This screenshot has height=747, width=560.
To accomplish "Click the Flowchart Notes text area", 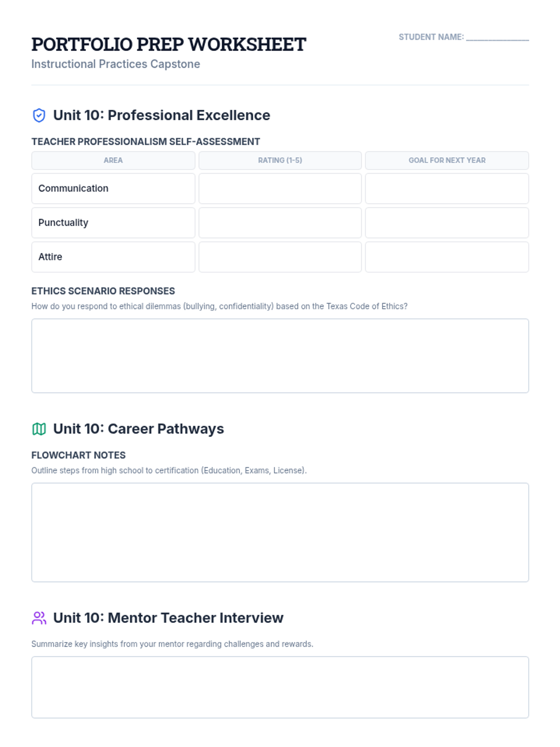I will coord(280,532).
